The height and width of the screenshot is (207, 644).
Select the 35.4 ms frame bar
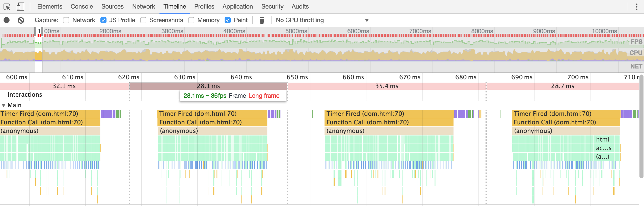pyautogui.click(x=387, y=86)
